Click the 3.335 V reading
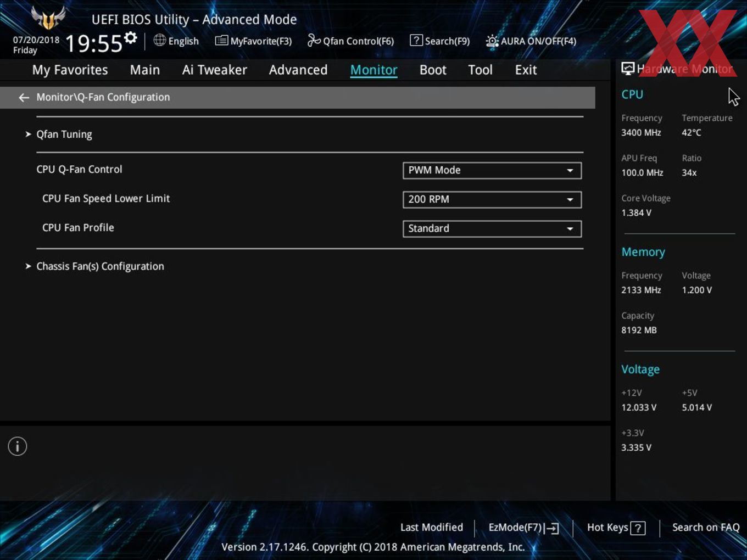The image size is (747, 560). (636, 447)
